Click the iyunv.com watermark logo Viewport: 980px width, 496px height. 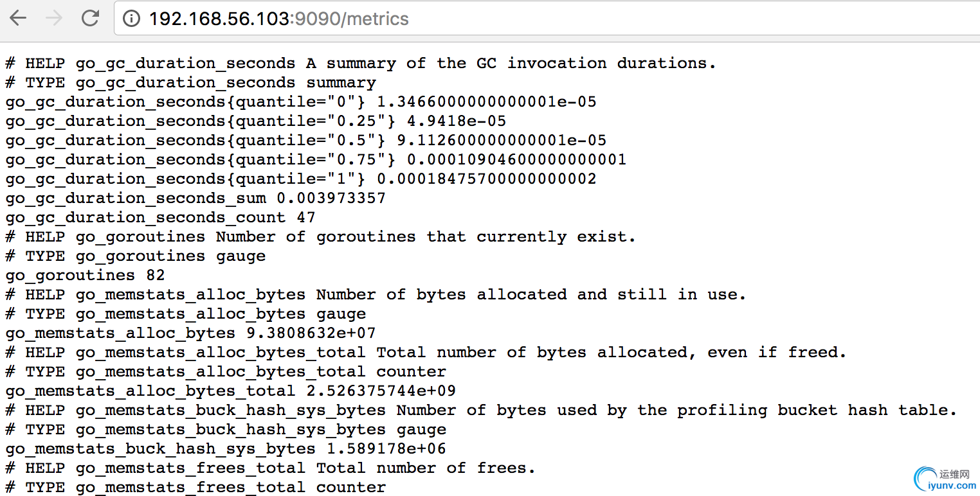944,479
